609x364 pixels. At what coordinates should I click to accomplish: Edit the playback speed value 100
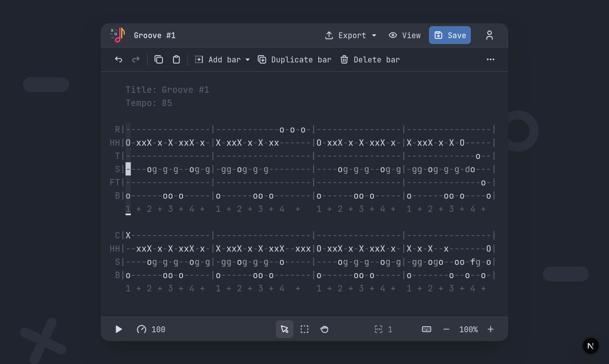tap(158, 330)
